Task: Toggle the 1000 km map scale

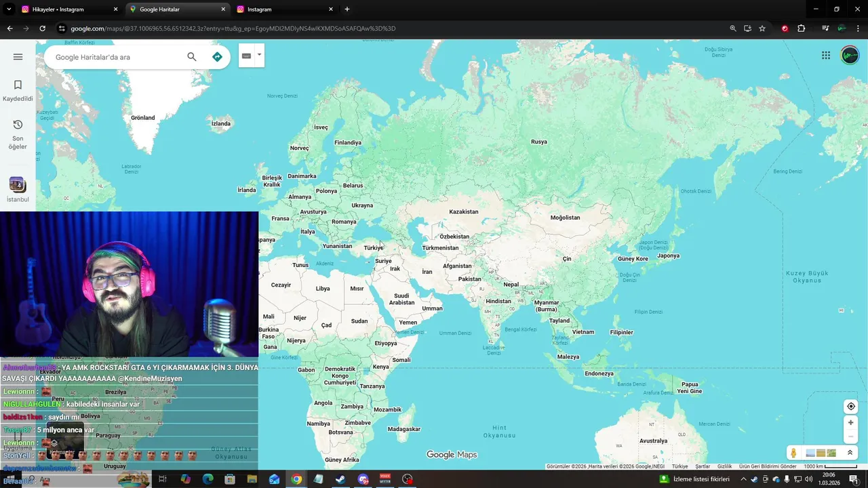Action: point(830,466)
